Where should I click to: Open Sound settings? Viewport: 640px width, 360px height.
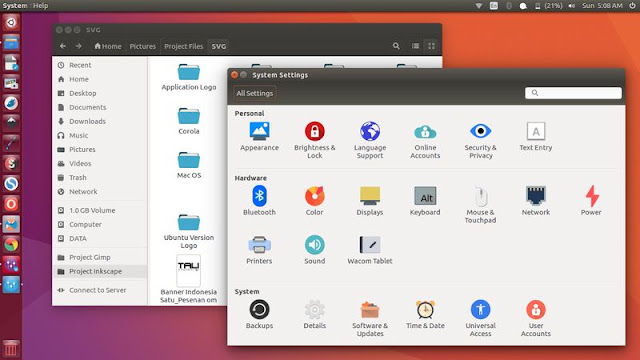click(314, 250)
